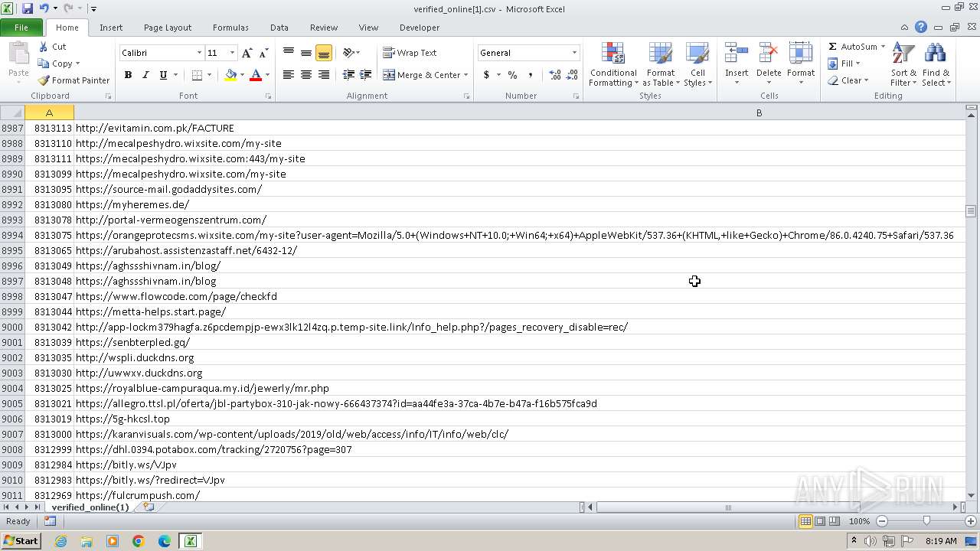Click the zoom slider handle
Image resolution: width=980 pixels, height=551 pixels.
926,521
